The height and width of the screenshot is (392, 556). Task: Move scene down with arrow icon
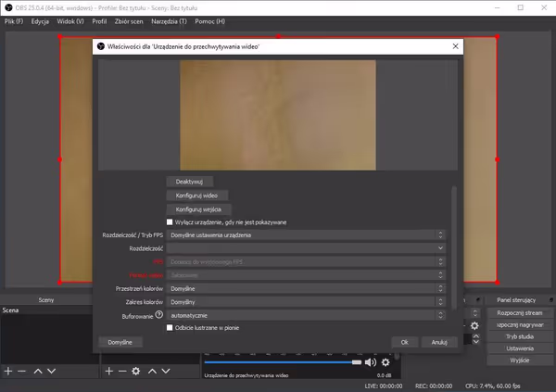coord(51,371)
